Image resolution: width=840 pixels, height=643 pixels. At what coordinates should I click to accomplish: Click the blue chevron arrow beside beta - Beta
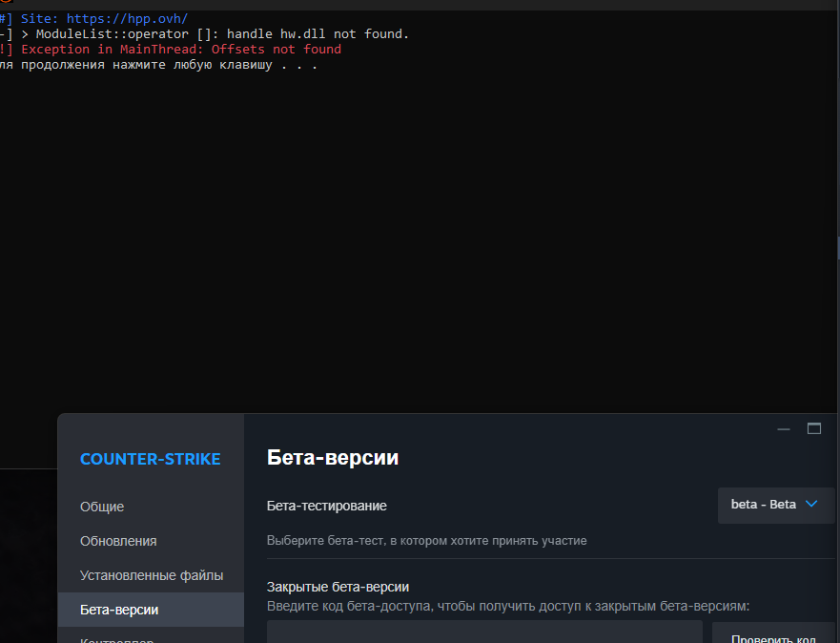coord(812,504)
